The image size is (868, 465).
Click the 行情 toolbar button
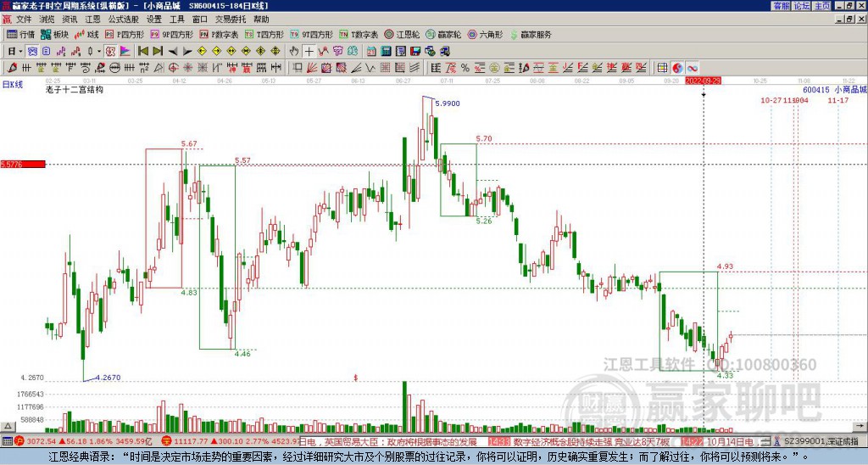[21, 34]
